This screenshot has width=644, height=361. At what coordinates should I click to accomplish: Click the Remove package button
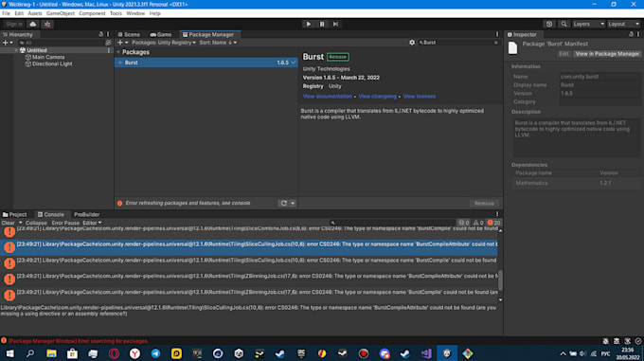point(484,204)
